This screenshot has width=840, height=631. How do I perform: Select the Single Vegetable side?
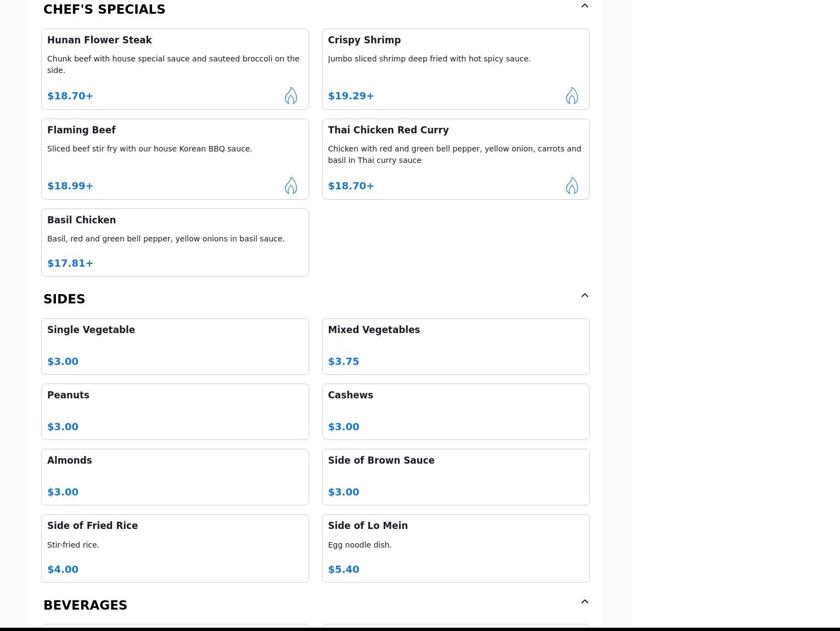point(175,346)
